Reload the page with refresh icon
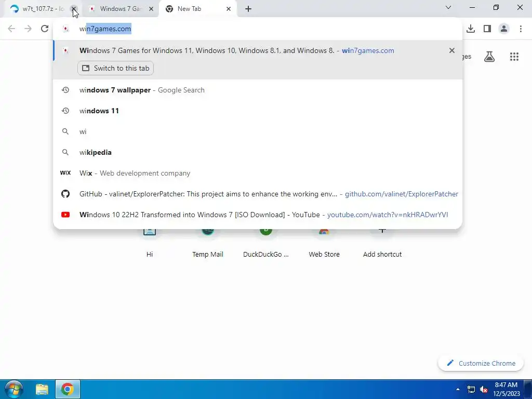 click(x=45, y=29)
